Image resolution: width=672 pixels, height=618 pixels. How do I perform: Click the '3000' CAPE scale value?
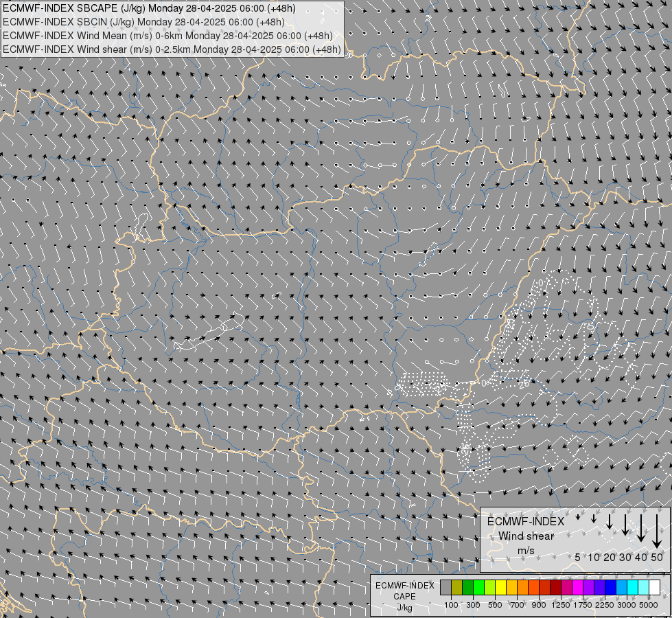pos(627,605)
